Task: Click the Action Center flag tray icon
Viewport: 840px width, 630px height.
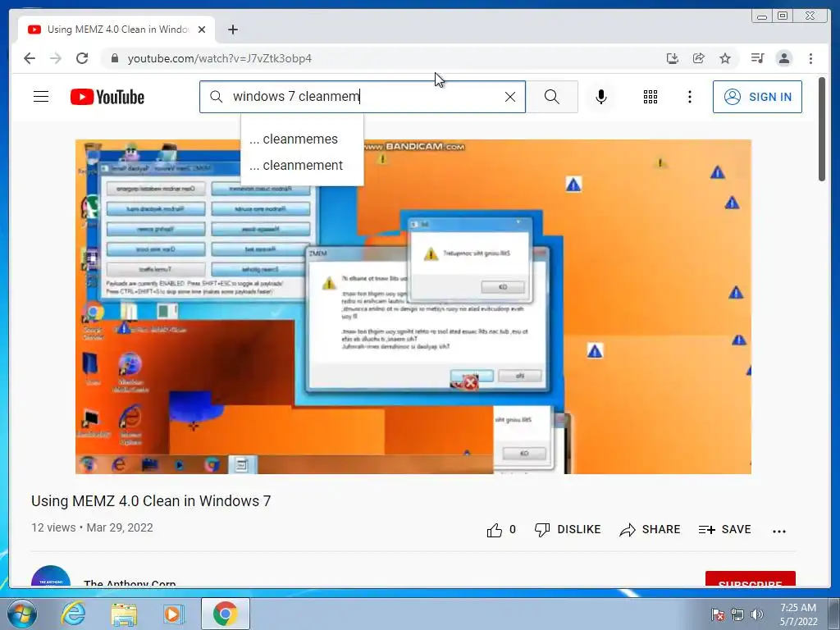Action: [x=718, y=614]
